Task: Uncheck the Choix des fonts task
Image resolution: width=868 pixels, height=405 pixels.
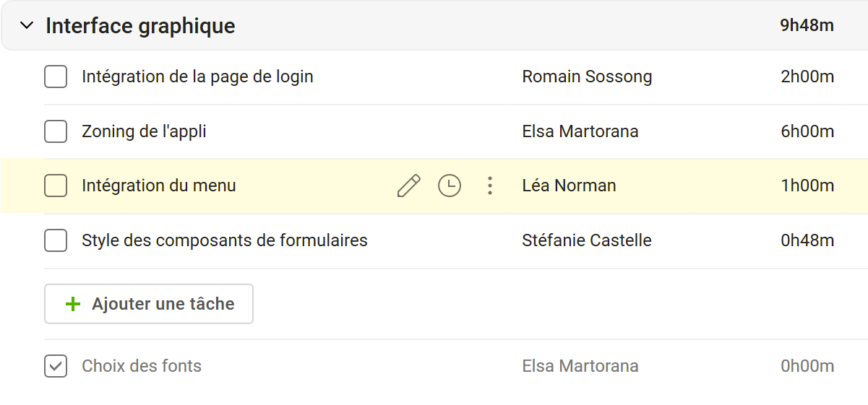Action: (x=56, y=366)
